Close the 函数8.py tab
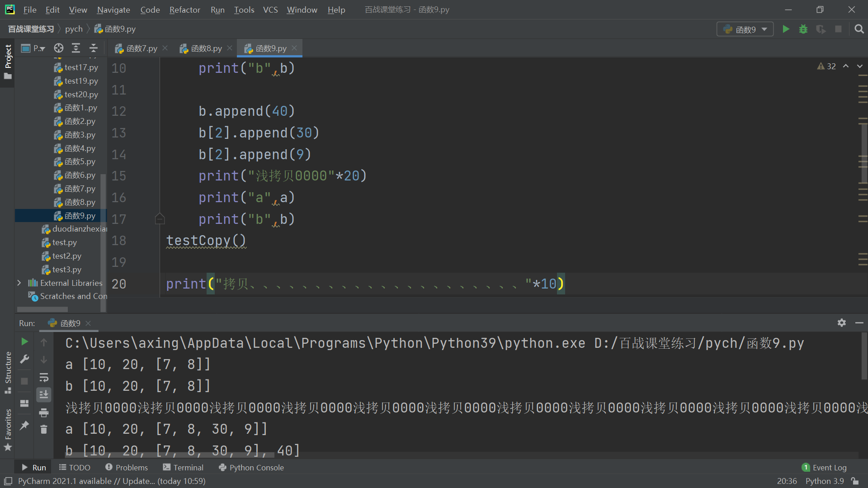868x488 pixels. (230, 48)
